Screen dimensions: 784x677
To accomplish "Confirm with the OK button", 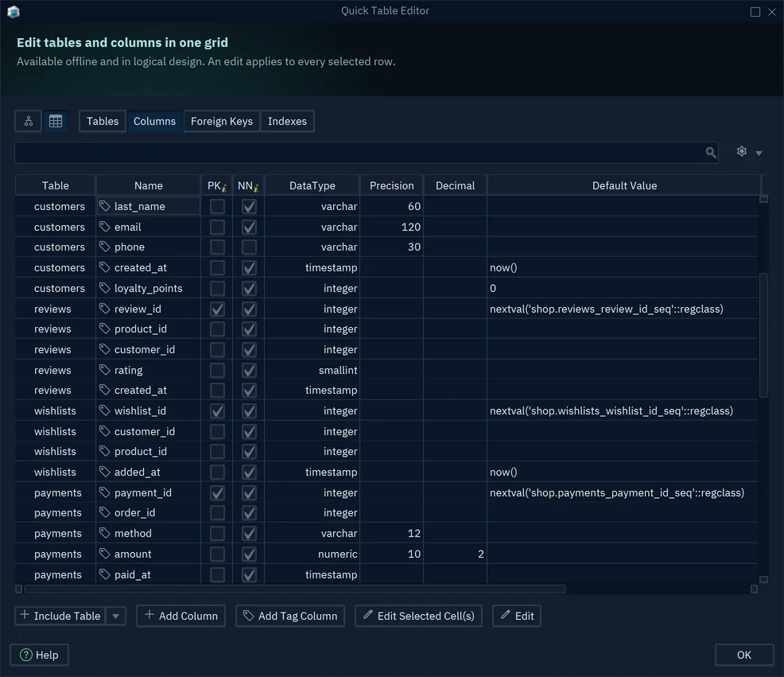I will pos(744,655).
